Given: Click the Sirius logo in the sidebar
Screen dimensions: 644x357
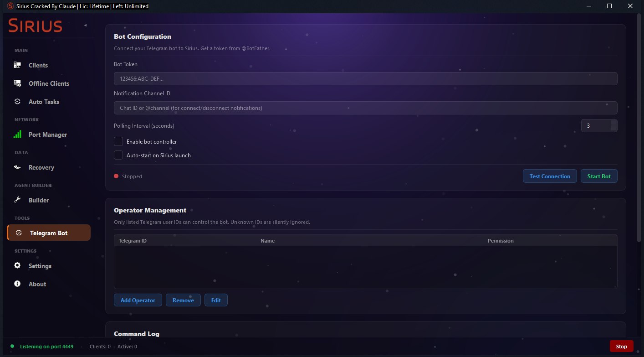Looking at the screenshot, I should pyautogui.click(x=35, y=26).
